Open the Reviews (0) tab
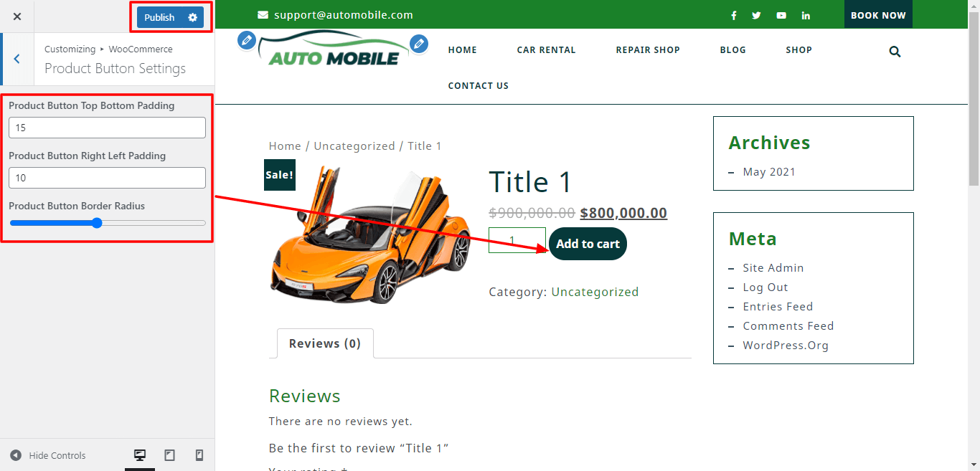Screen dimensions: 980x471 324,343
